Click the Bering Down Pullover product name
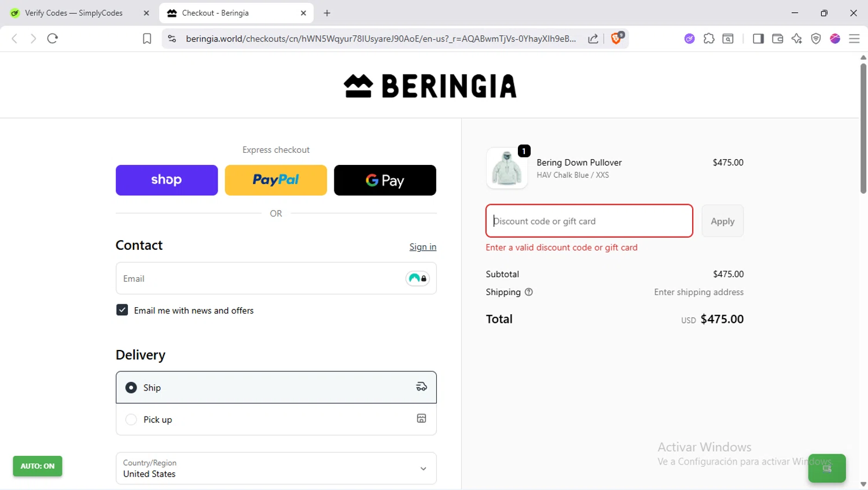The width and height of the screenshot is (868, 490). pyautogui.click(x=579, y=163)
